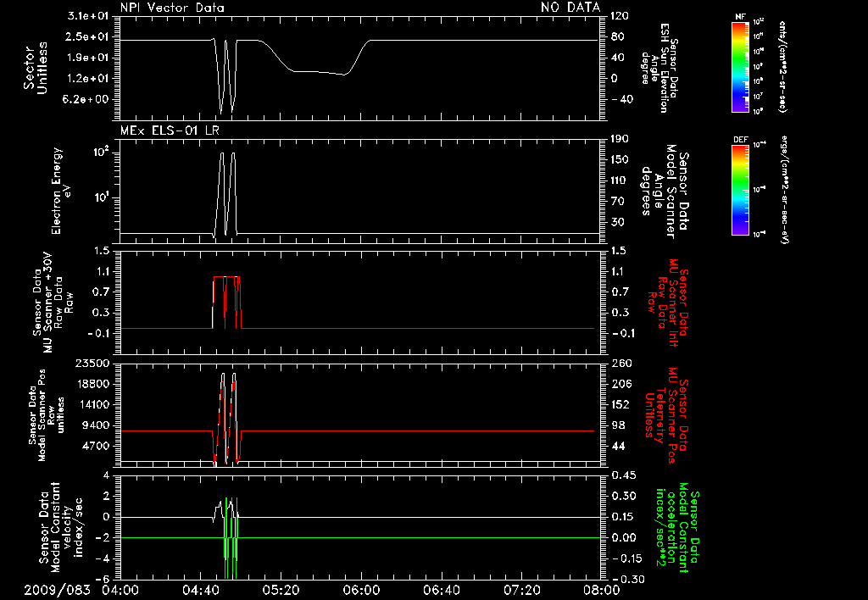
Task: Click the DEF color bar
Action: [740, 190]
